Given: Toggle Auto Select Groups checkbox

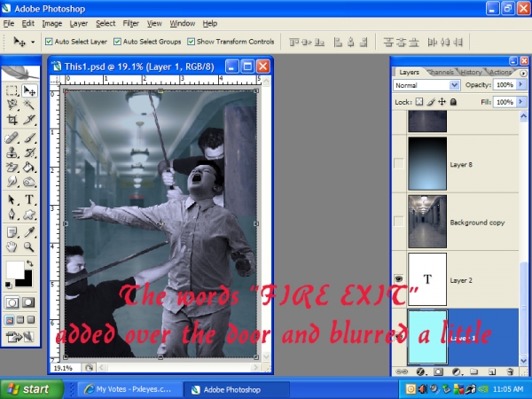Looking at the screenshot, I should coord(117,42).
